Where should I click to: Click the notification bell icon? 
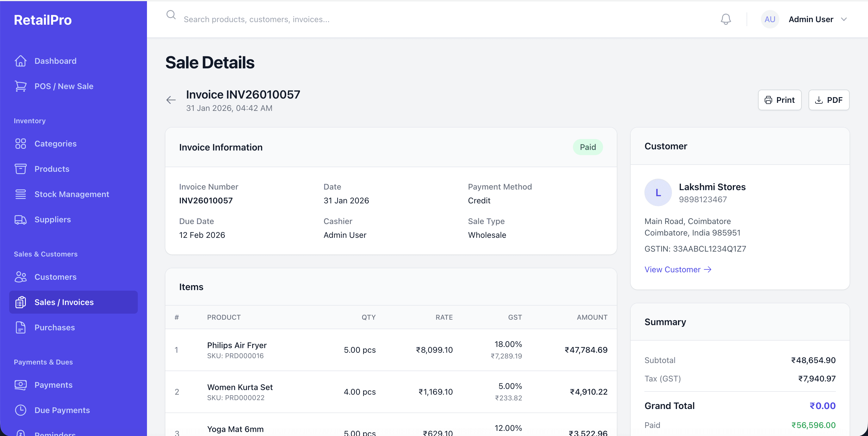point(725,19)
